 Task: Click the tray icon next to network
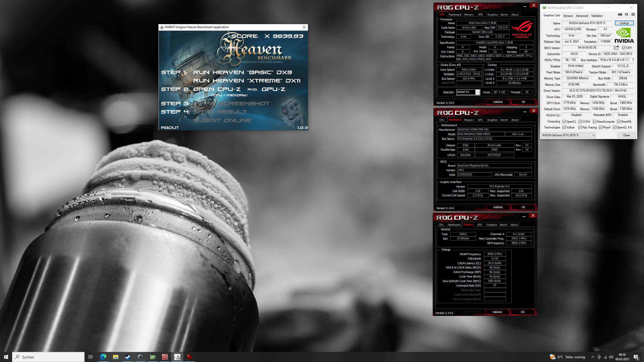pos(599,357)
